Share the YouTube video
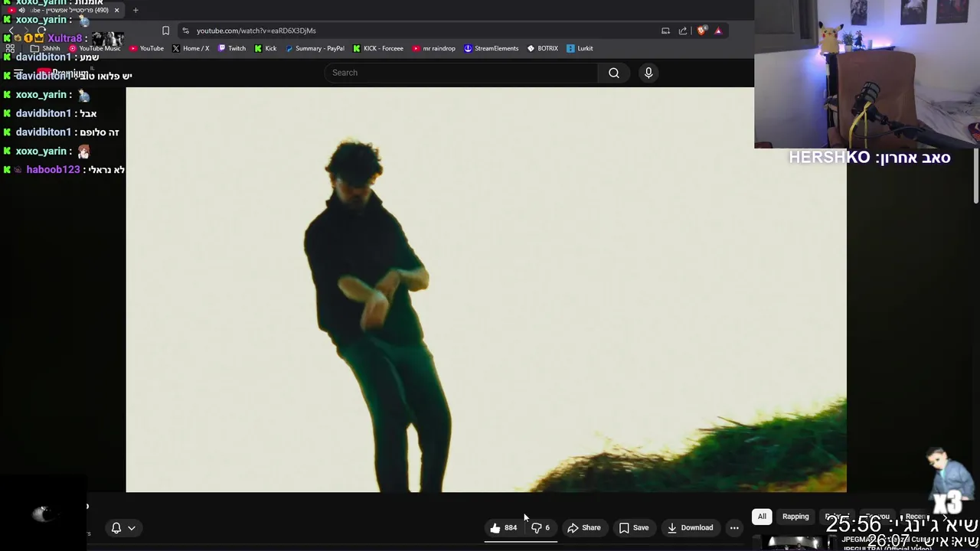The height and width of the screenshot is (551, 980). tap(584, 527)
